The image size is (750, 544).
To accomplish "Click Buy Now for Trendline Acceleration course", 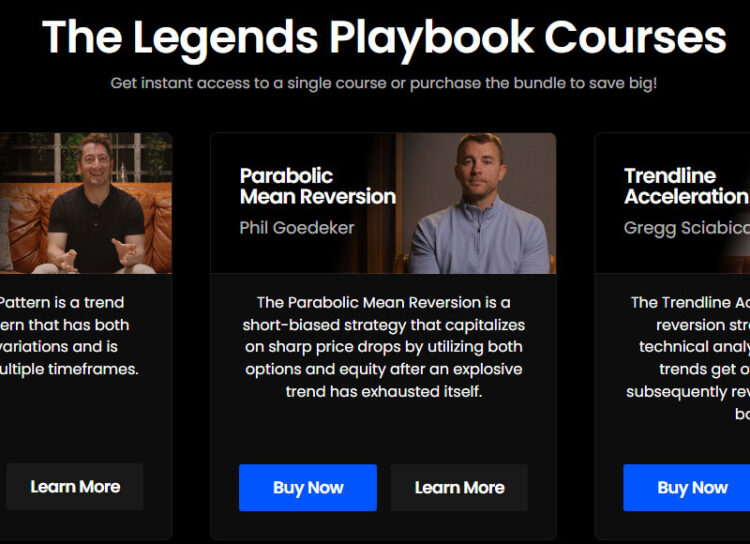I will 687,488.
